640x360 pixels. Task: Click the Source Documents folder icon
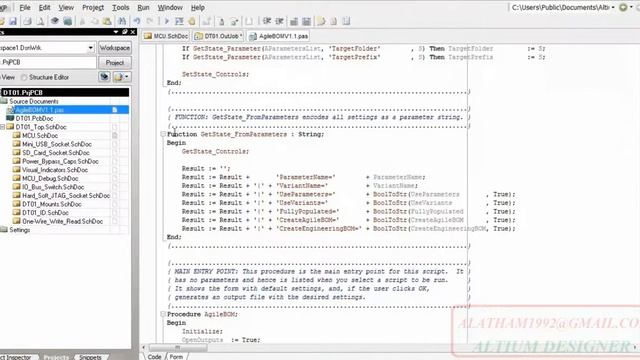(x=4, y=101)
